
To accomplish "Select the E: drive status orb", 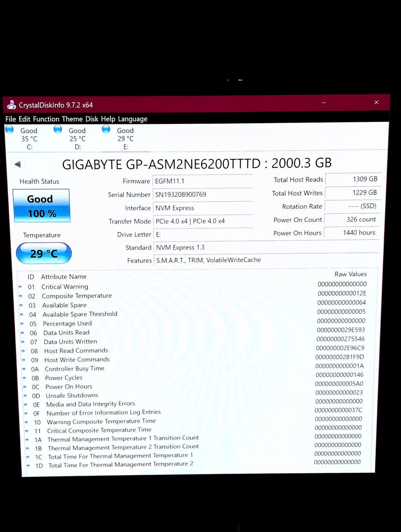I will (106, 129).
